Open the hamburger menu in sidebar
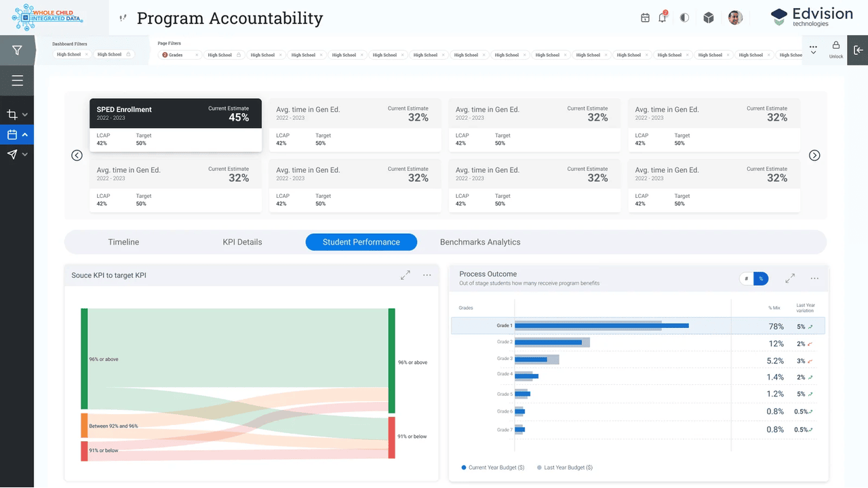This screenshot has height=488, width=868. click(x=17, y=81)
